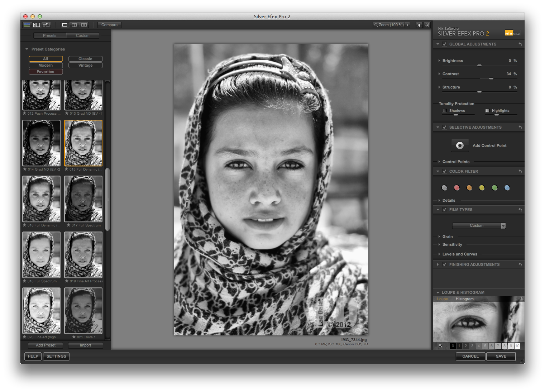Switch to the Custom tab

83,36
